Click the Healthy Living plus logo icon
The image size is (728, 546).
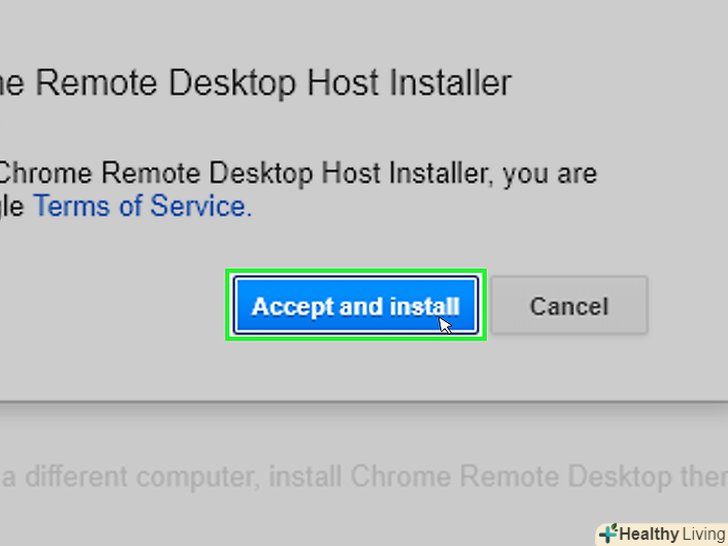click(608, 533)
